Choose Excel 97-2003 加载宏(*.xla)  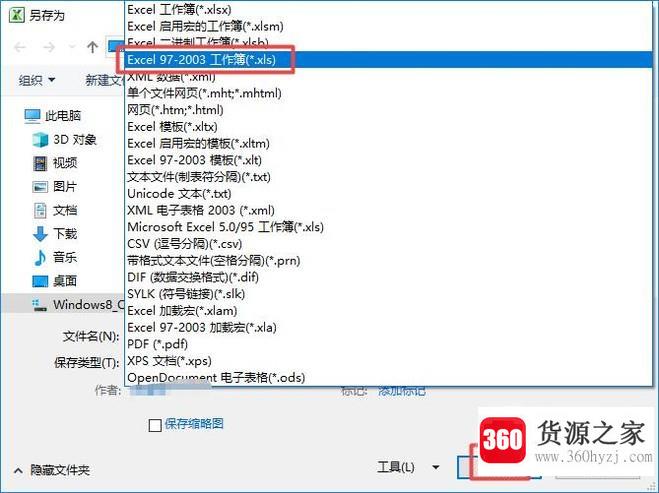pos(388,327)
